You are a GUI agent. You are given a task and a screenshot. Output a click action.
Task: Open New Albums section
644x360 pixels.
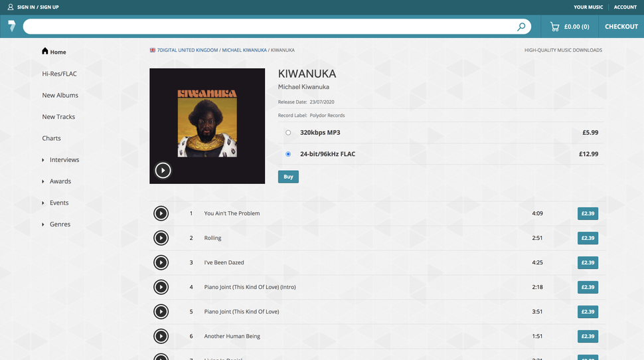tap(60, 96)
